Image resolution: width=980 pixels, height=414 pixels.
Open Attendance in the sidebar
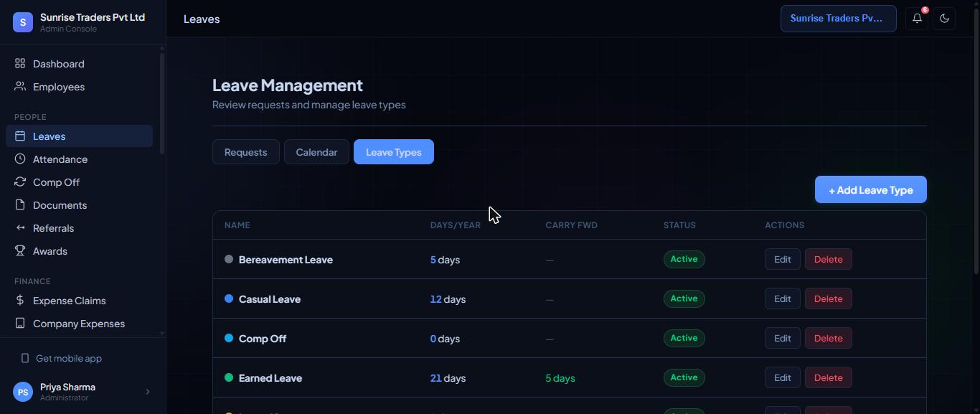point(79,159)
